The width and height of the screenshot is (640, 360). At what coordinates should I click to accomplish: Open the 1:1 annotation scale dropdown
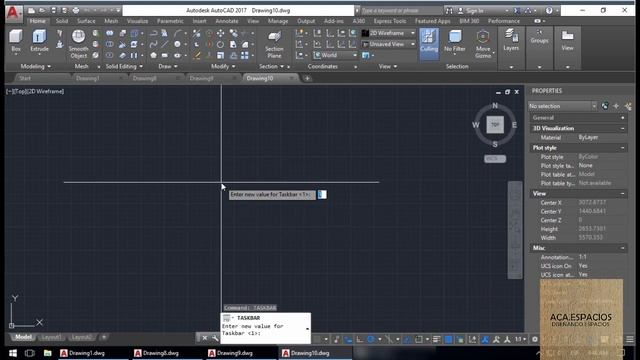pyautogui.click(x=520, y=339)
